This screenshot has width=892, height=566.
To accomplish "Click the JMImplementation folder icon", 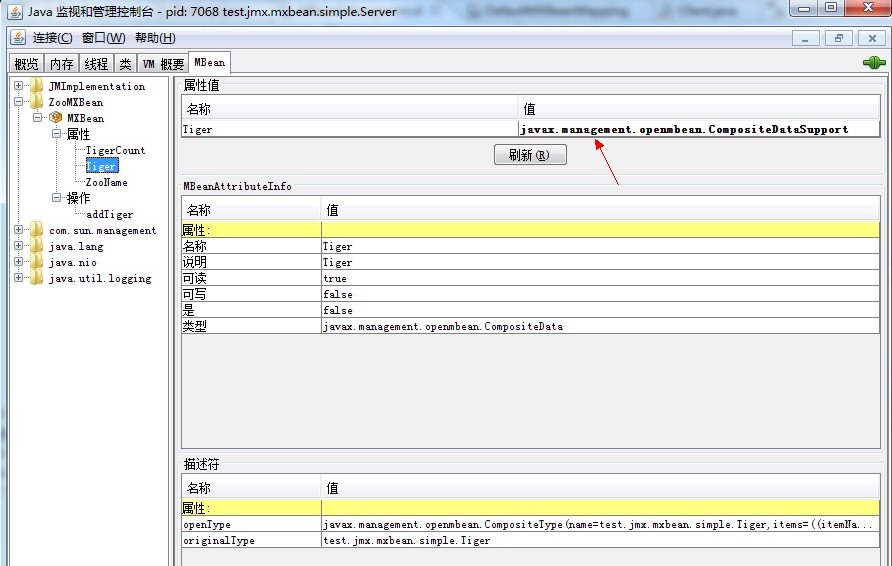I will (x=36, y=86).
